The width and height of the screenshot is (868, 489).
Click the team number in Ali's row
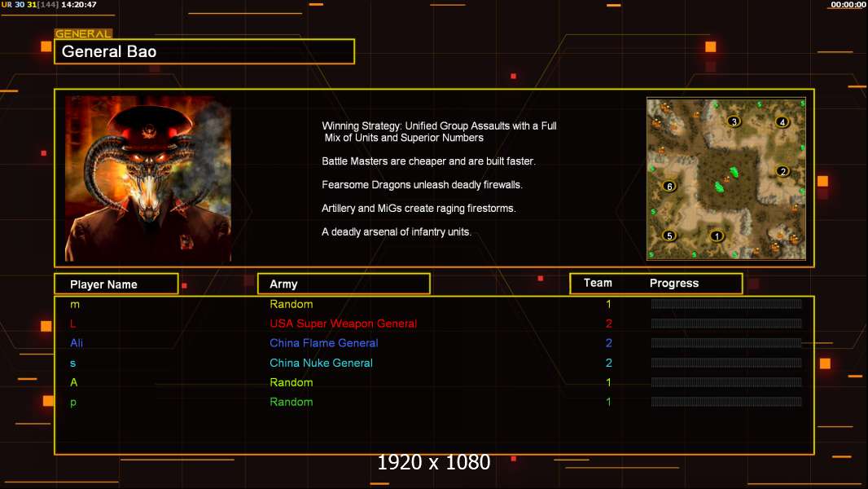coord(608,343)
